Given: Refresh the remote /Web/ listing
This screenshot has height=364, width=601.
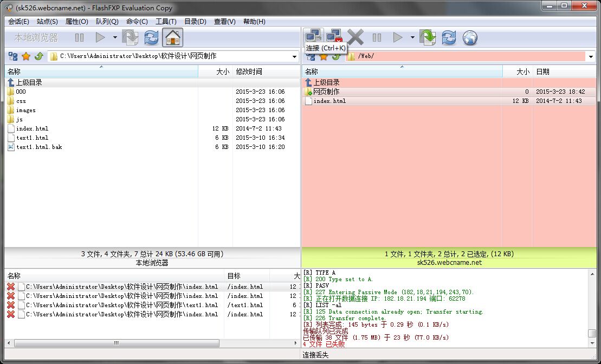Looking at the screenshot, I should click(449, 37).
